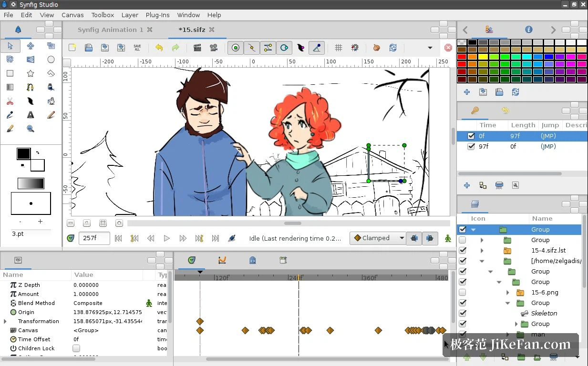Image resolution: width=588 pixels, height=366 pixels.
Task: Select the Eyedropper tool
Action: 10,115
